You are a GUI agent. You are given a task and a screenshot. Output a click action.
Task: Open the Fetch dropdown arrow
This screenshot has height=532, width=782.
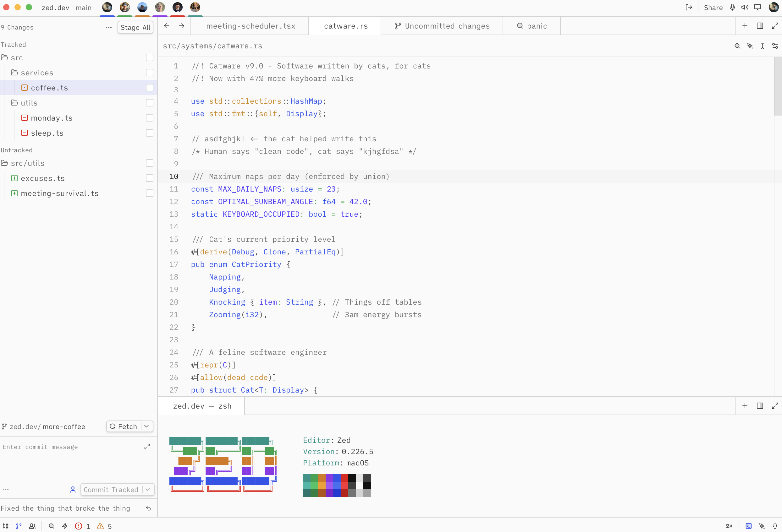point(147,426)
